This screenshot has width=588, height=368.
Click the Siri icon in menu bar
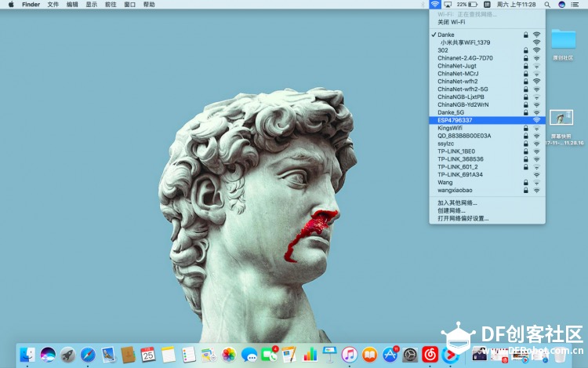562,5
